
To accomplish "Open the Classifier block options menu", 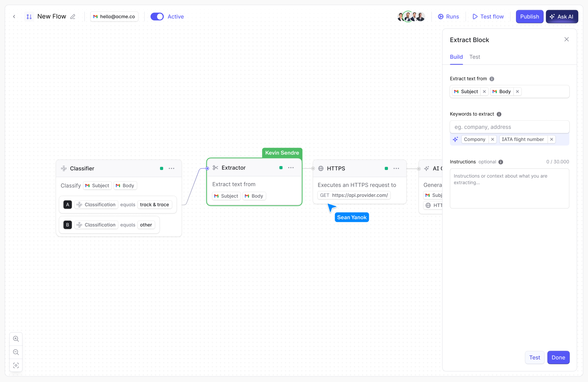I will coord(171,168).
